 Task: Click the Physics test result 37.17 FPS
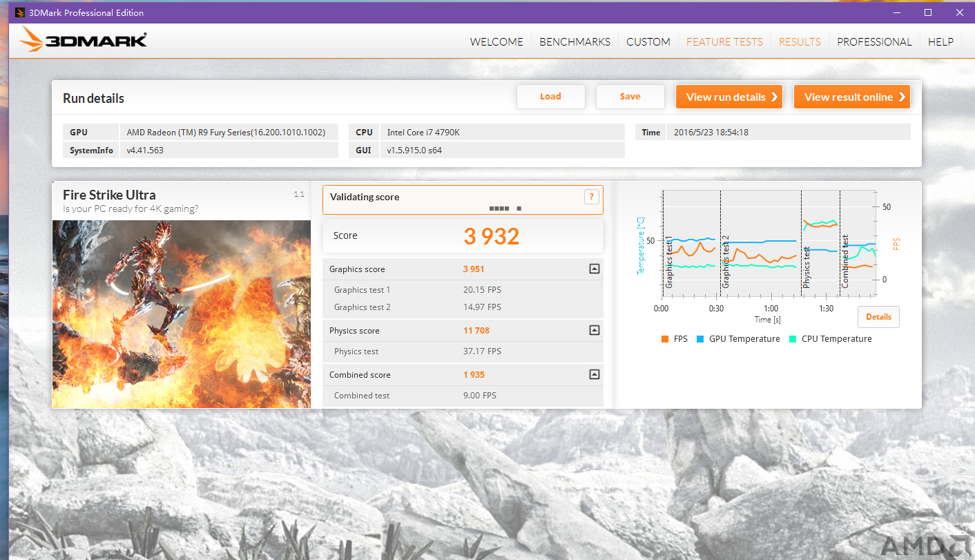(482, 351)
